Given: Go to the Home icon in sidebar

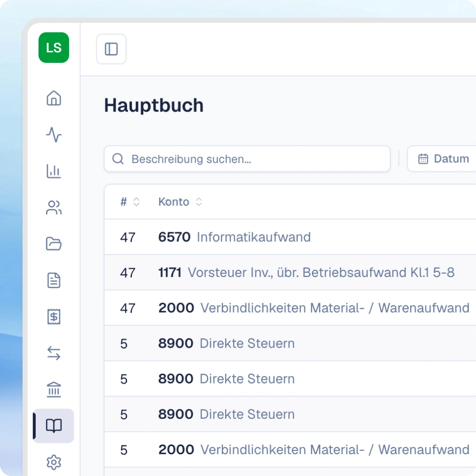Looking at the screenshot, I should coord(54,98).
